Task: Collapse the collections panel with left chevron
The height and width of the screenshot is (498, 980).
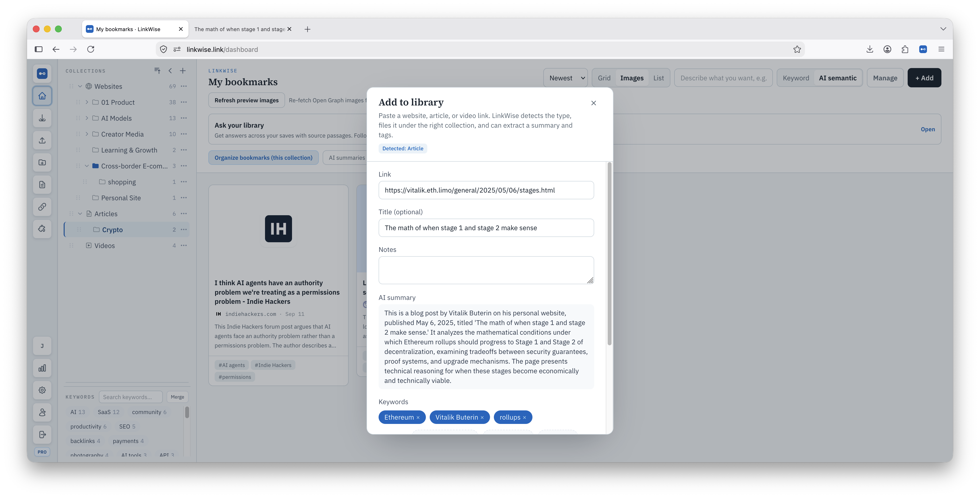Action: click(x=170, y=71)
